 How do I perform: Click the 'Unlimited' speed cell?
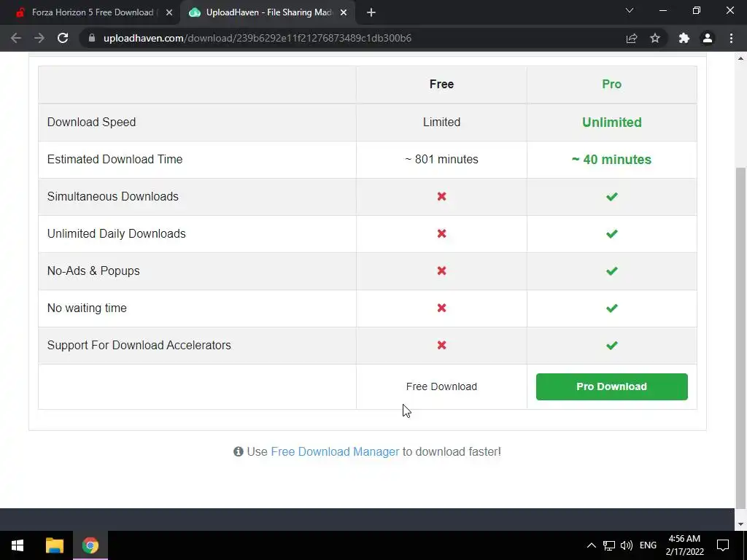(x=612, y=122)
